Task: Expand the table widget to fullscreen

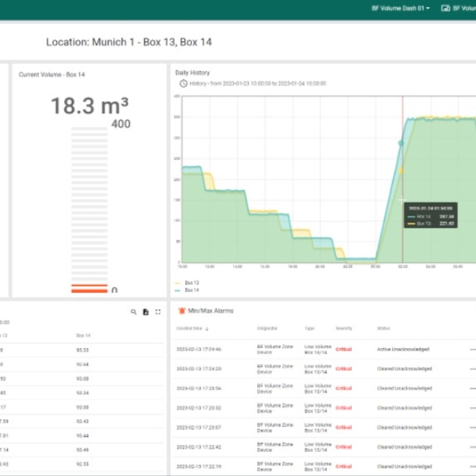Action: tap(158, 312)
